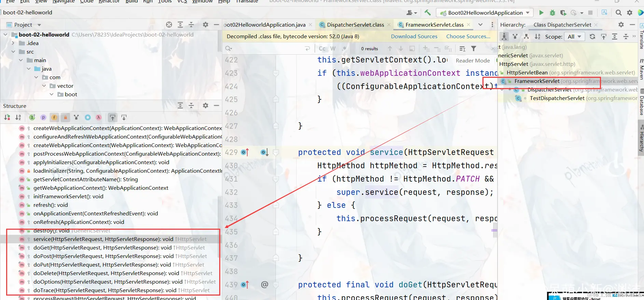Collapse all nodes in Hierarchy panel

tap(626, 37)
